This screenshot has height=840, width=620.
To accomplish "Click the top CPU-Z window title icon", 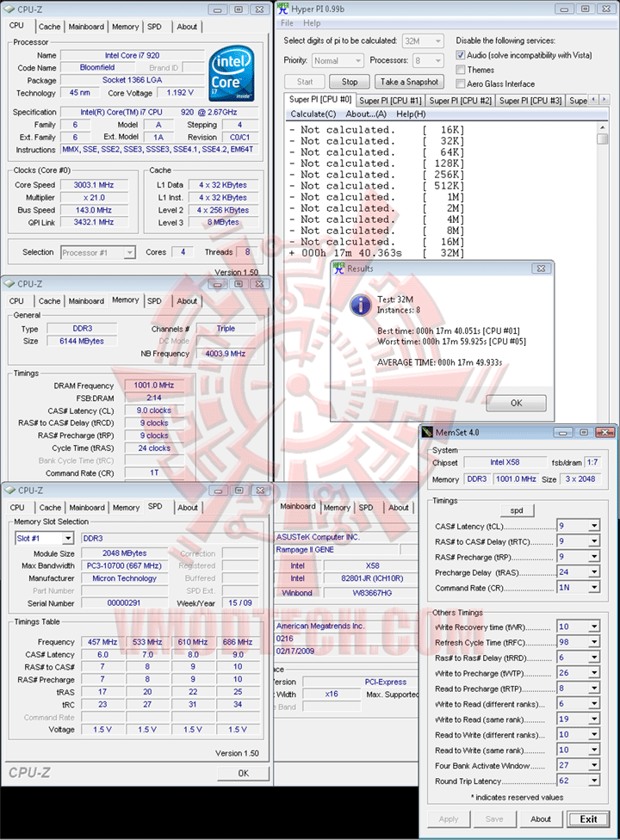I will [9, 9].
